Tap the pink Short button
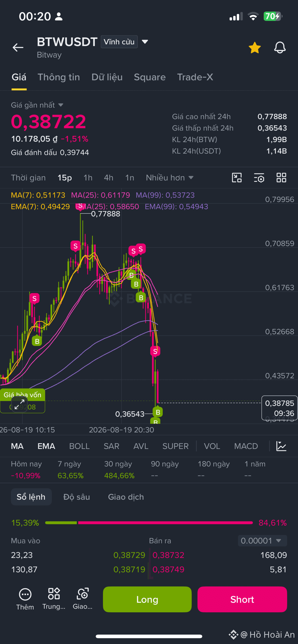Viewport: 298px width, 644px height. 242,599
